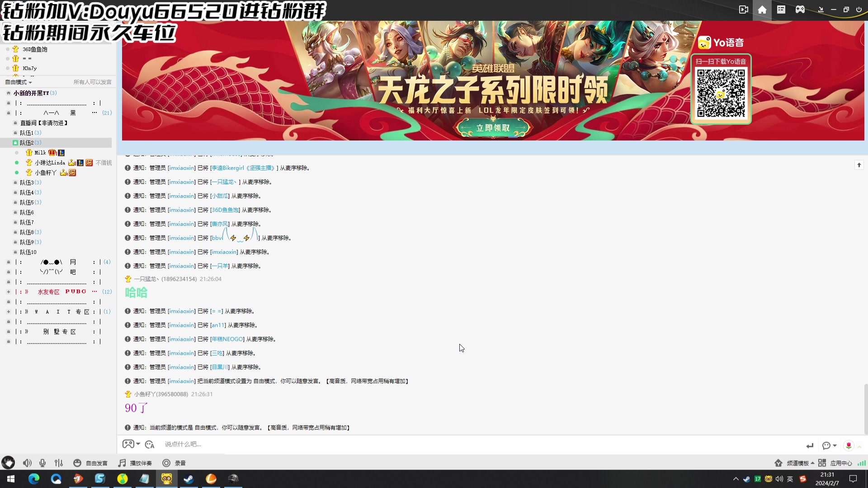Open 频道模板 channel template menu
868x488 pixels.
coord(794,463)
